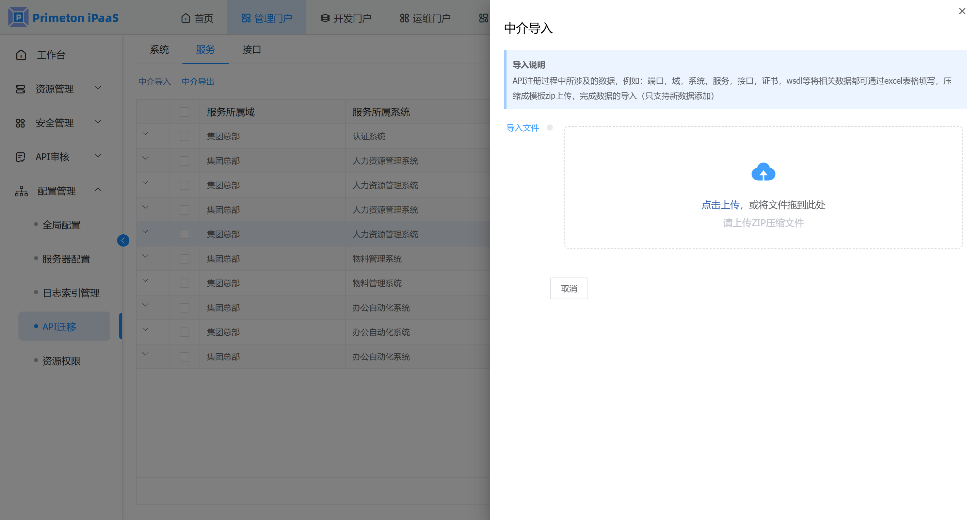Click the 配置管理 hierarchy icon

pos(21,191)
